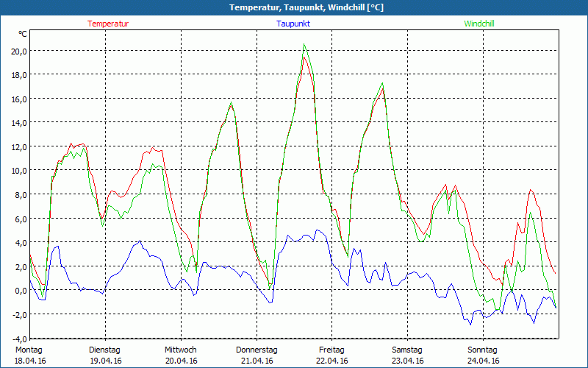Click the 22.04.16 date label
The height and width of the screenshot is (368, 588).
(332, 361)
